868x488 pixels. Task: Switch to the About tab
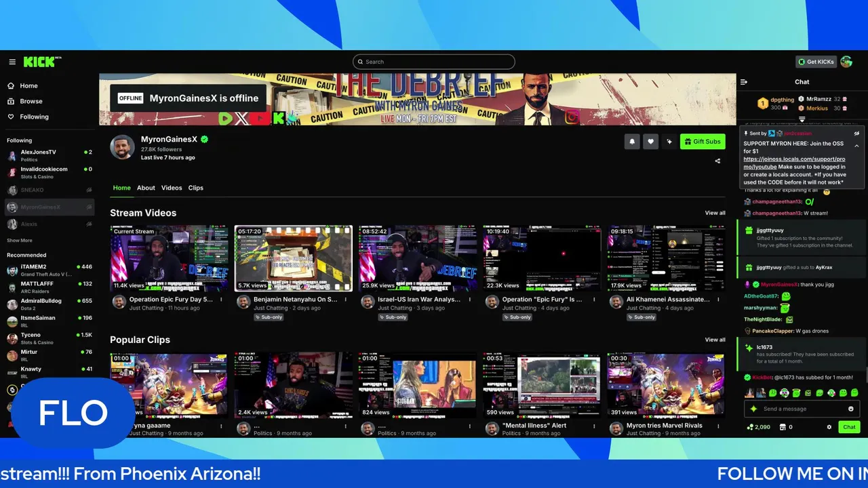[146, 188]
